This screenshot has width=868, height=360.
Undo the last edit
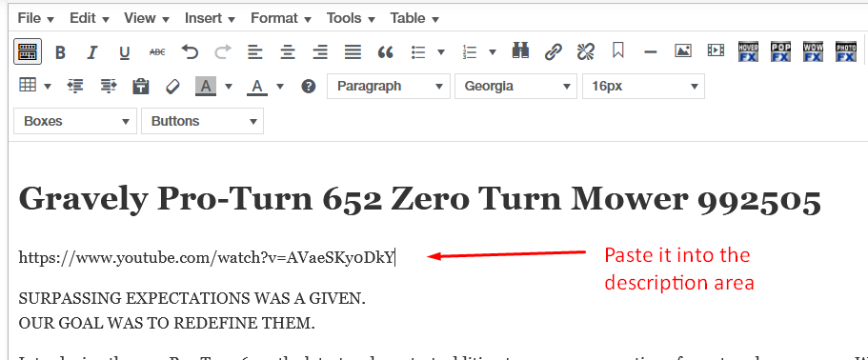coord(190,52)
